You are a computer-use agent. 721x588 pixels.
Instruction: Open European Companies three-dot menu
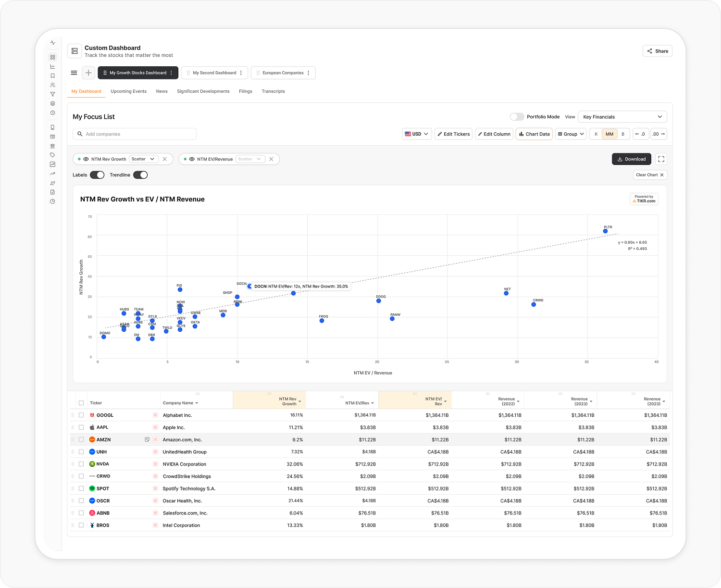click(309, 73)
